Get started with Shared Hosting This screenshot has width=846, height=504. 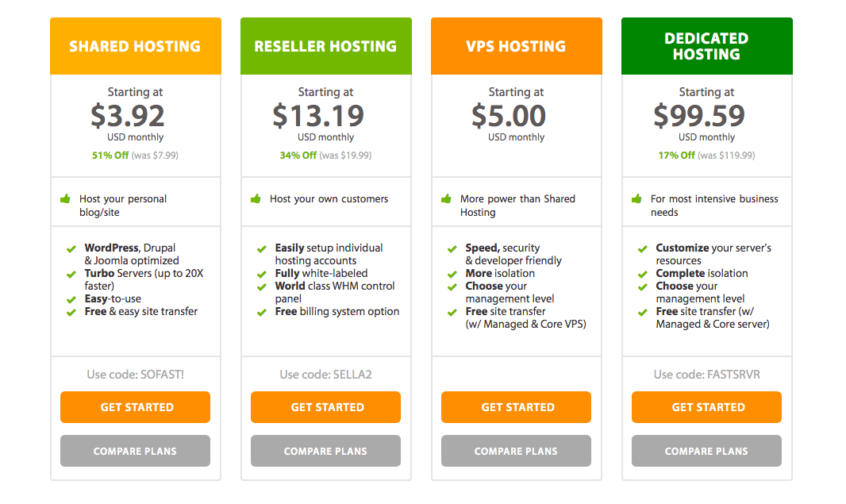click(136, 407)
